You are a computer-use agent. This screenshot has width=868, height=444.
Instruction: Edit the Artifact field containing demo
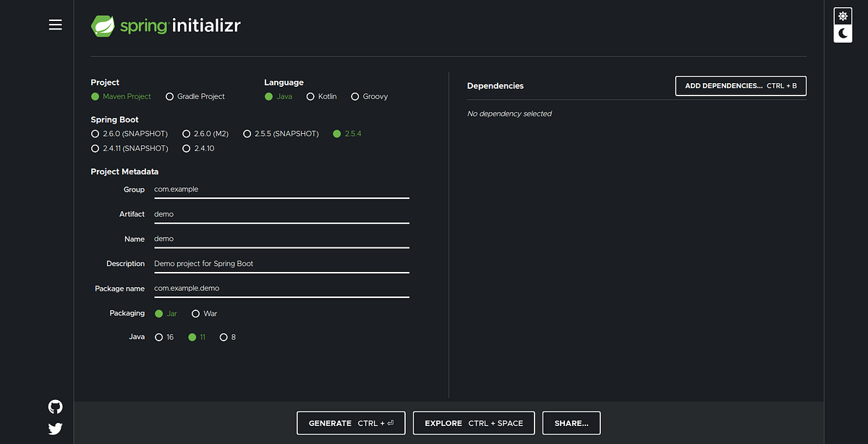coord(281,214)
